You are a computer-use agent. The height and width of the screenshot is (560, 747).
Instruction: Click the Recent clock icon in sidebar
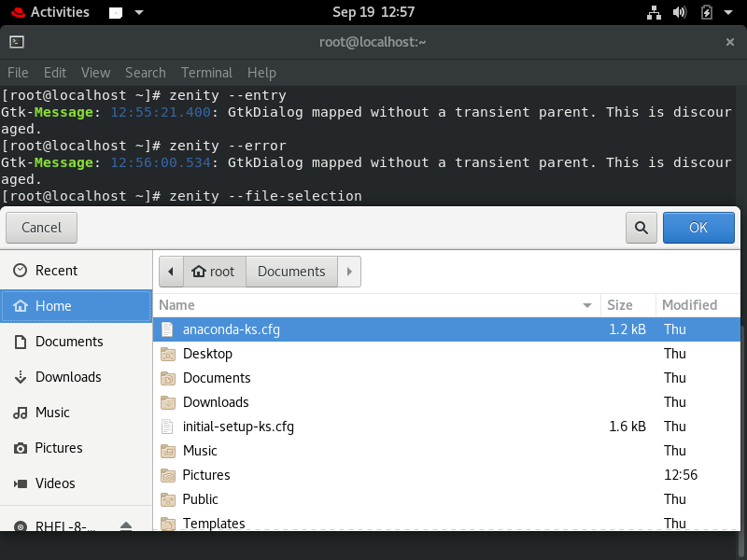(20, 271)
